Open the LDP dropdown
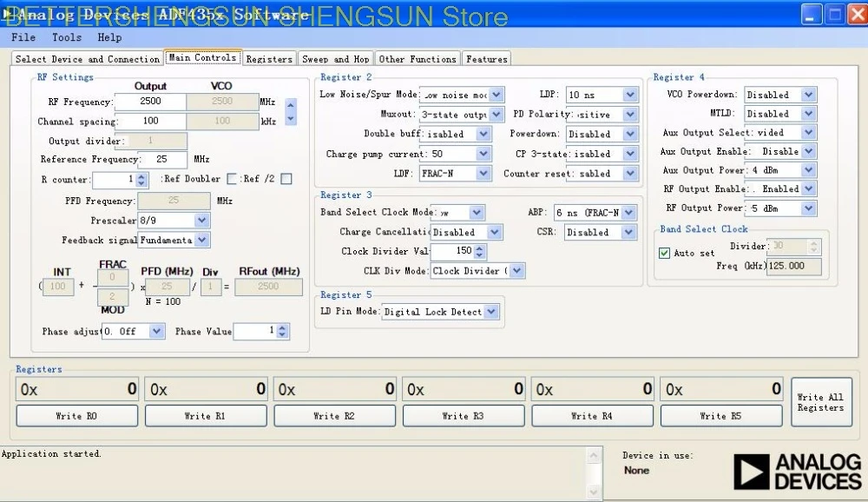This screenshot has height=502, width=868. pyautogui.click(x=630, y=95)
